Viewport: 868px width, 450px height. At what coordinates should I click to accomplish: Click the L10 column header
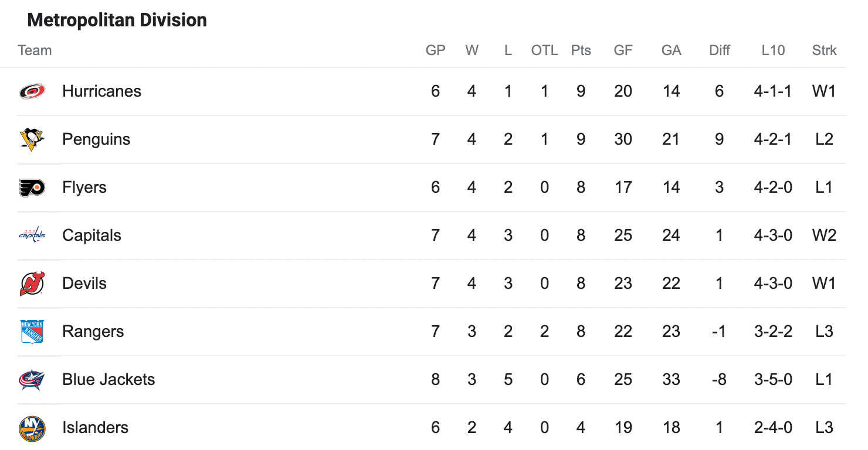click(773, 50)
